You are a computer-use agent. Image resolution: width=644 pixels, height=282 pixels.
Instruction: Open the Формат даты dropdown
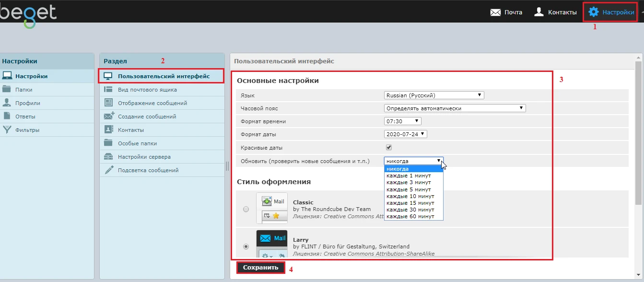405,134
